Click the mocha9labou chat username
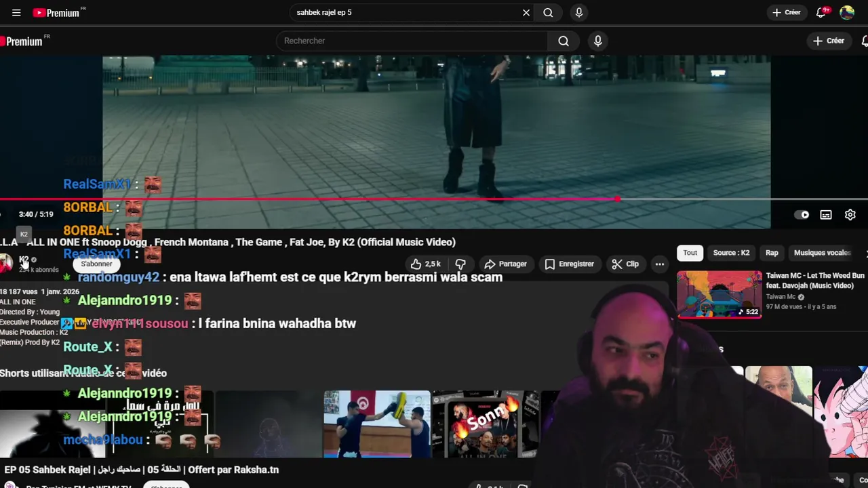The height and width of the screenshot is (488, 868). point(103,440)
